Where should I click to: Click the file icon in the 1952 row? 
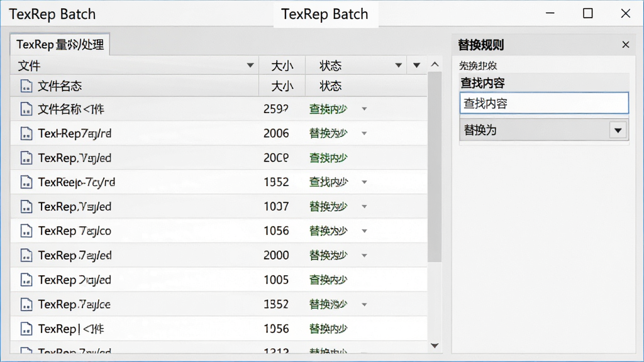pos(26,182)
